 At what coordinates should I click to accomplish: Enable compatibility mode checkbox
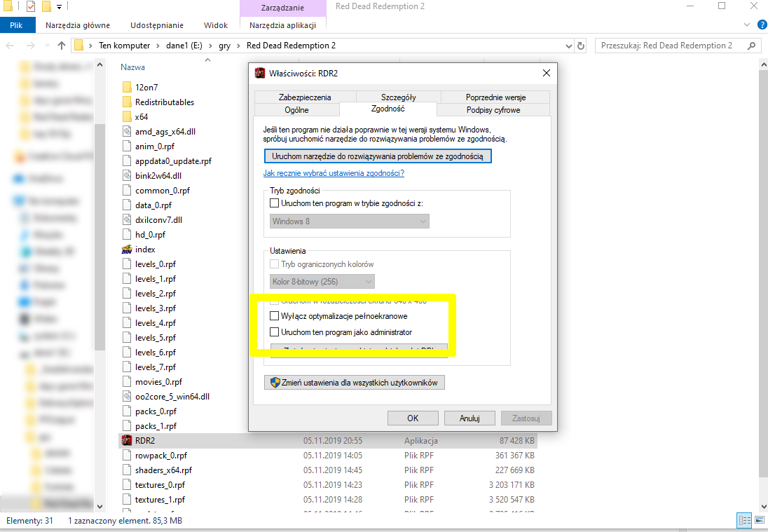[274, 203]
